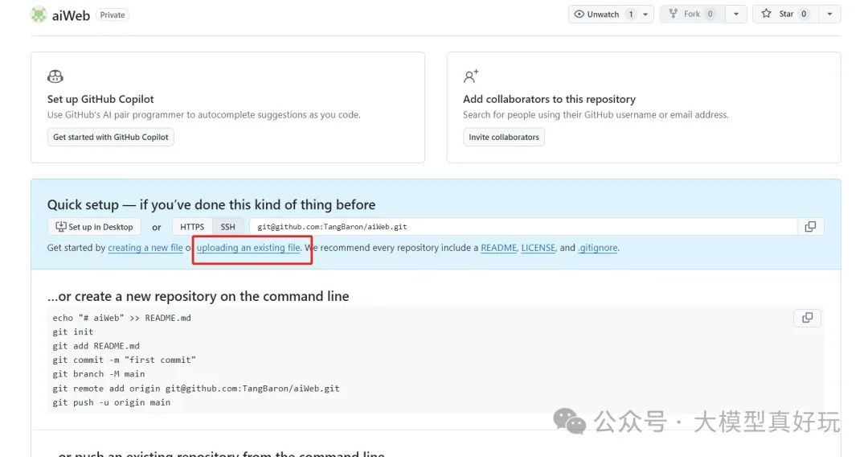Click Get started with GitHub Copilot

point(111,137)
